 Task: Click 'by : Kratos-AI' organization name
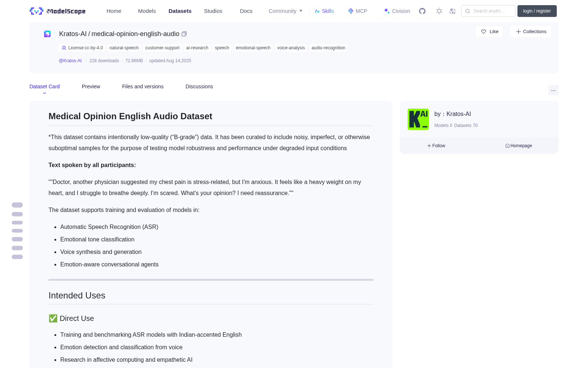452,114
